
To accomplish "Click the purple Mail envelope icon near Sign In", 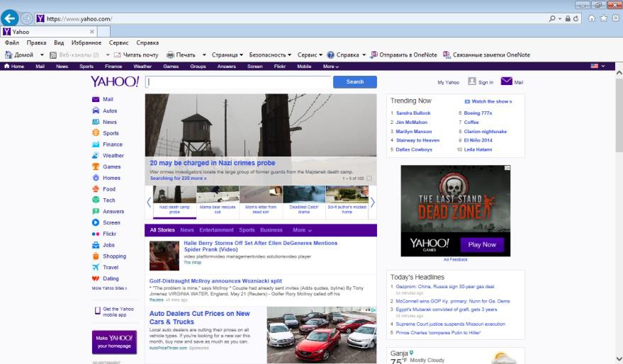I will click(x=506, y=81).
